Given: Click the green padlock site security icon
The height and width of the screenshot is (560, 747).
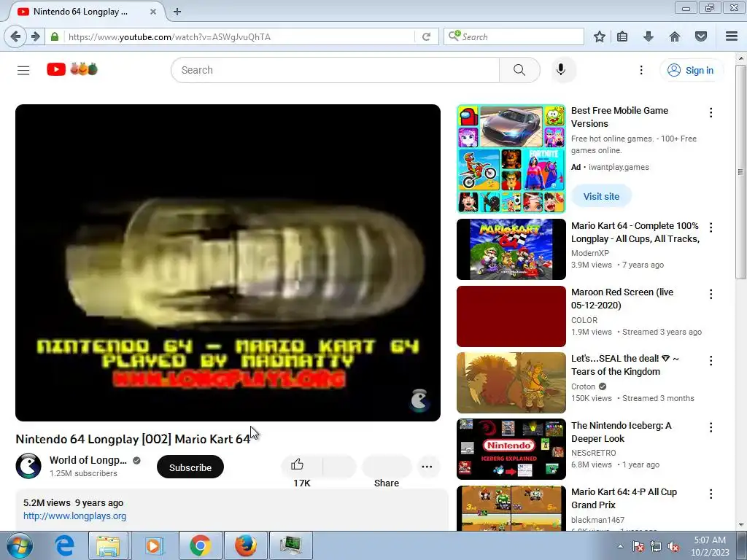Looking at the screenshot, I should coord(55,36).
